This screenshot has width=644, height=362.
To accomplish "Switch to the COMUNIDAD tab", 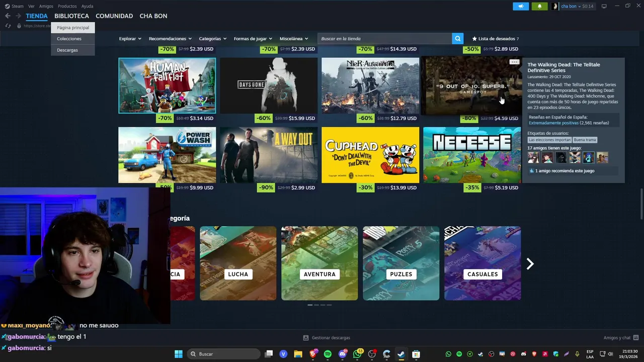I will coord(114,16).
